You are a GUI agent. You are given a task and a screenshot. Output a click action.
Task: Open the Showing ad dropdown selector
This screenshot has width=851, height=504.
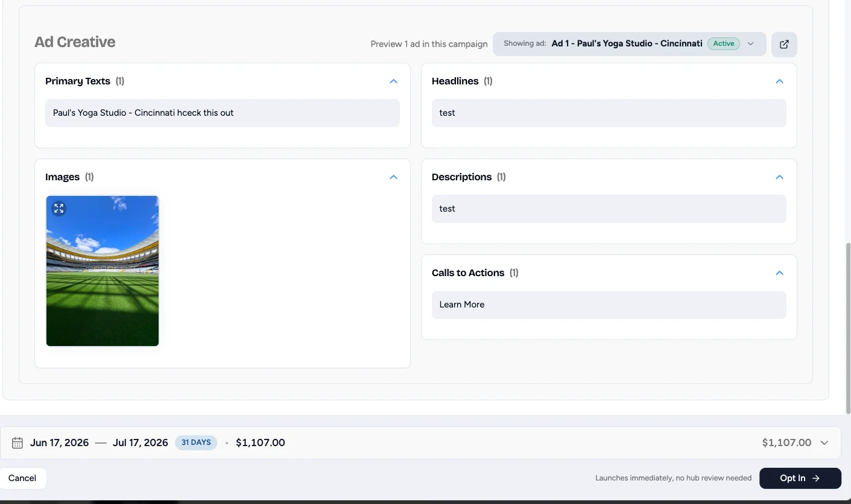coord(630,43)
